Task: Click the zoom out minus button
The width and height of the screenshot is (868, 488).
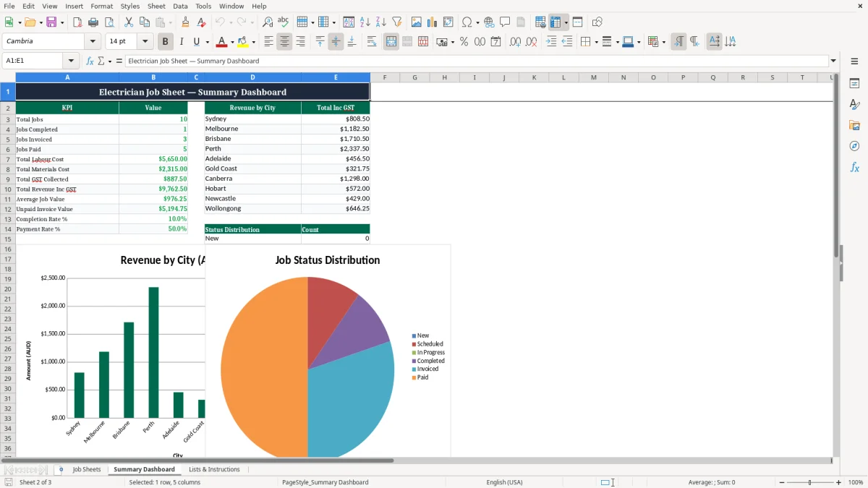Action: pos(782,482)
